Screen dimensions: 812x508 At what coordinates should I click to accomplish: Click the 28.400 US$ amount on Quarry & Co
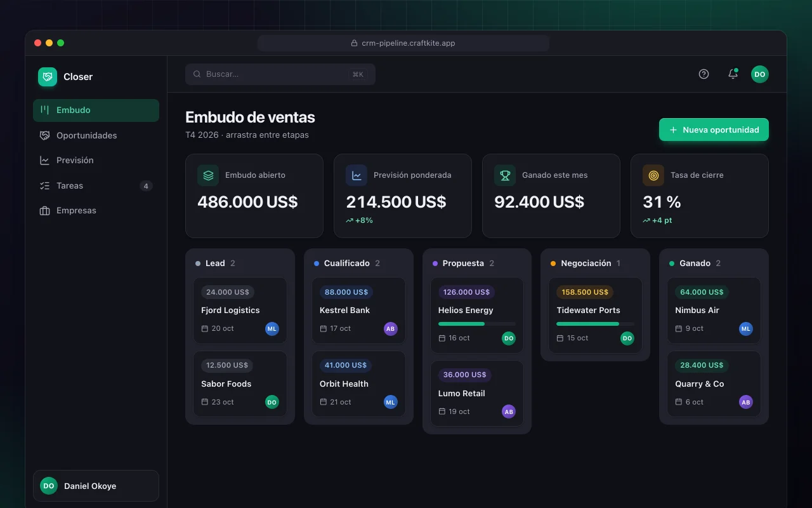click(702, 365)
